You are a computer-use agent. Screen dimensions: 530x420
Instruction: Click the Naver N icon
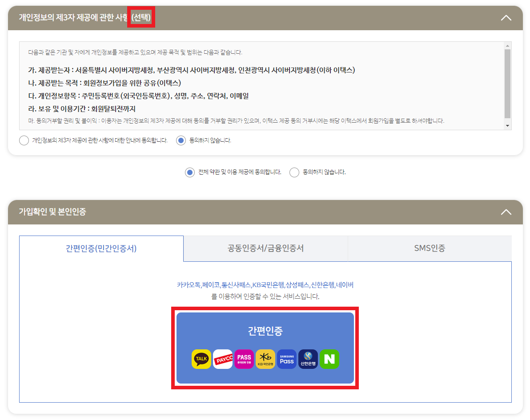click(x=329, y=359)
